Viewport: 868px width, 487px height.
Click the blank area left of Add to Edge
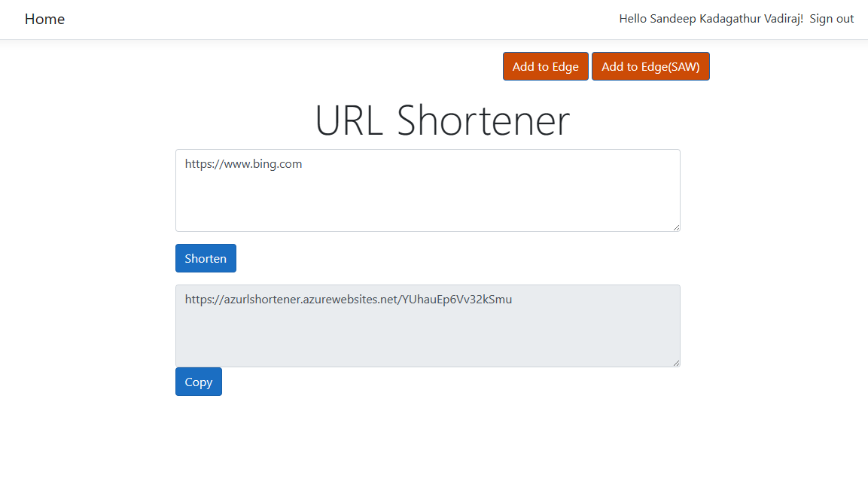point(339,66)
